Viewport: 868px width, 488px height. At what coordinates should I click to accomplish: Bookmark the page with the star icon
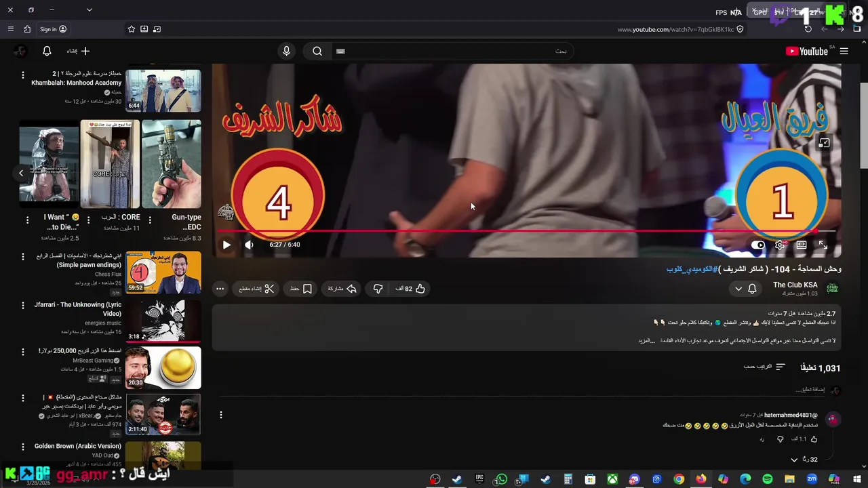132,29
